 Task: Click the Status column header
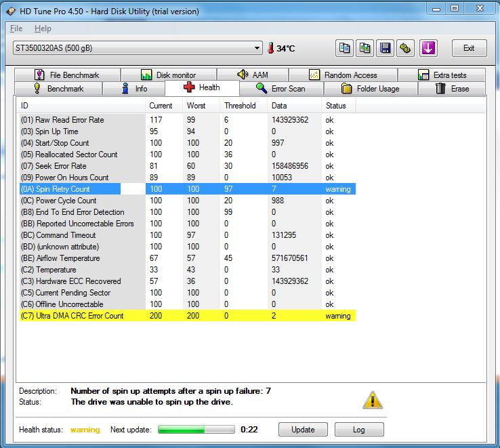coord(339,106)
